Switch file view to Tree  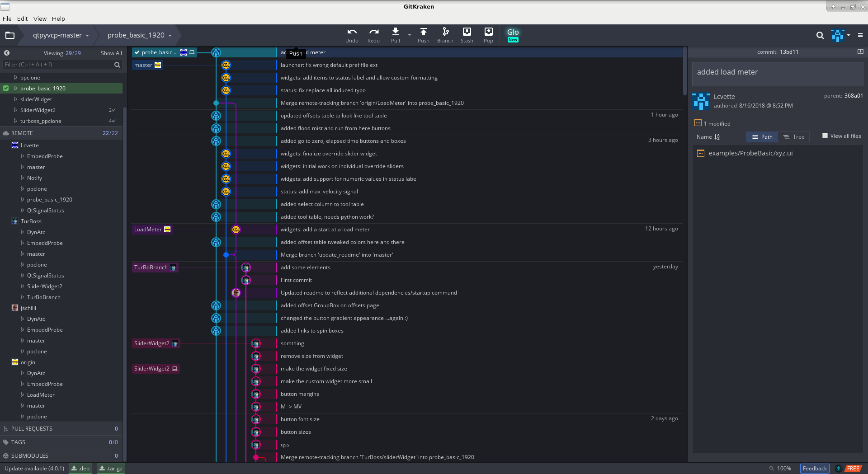point(794,137)
